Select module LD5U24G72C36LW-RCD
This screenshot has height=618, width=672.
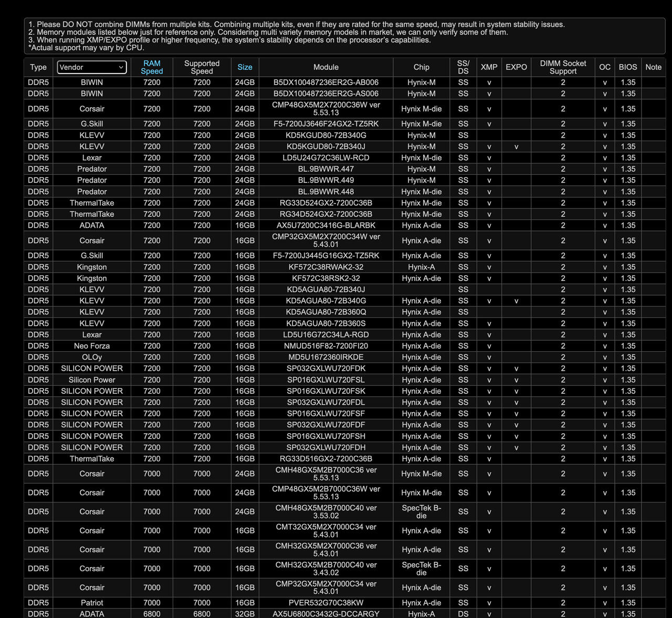click(x=326, y=158)
